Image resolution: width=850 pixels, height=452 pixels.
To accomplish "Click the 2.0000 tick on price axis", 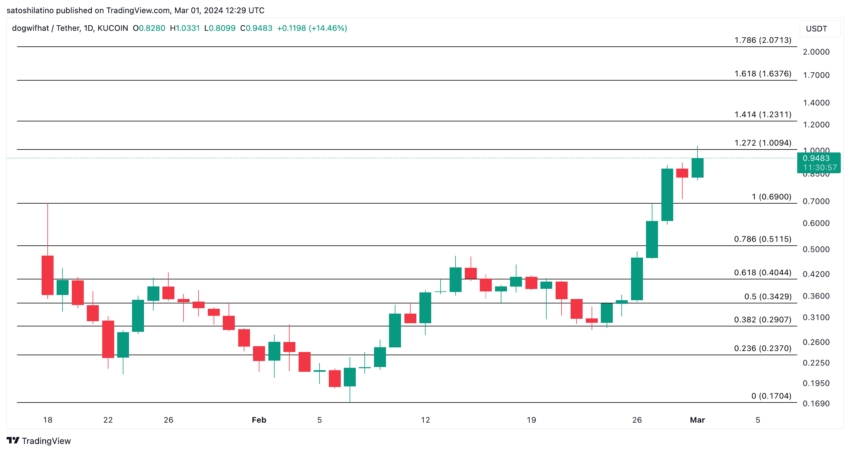I will coord(816,52).
